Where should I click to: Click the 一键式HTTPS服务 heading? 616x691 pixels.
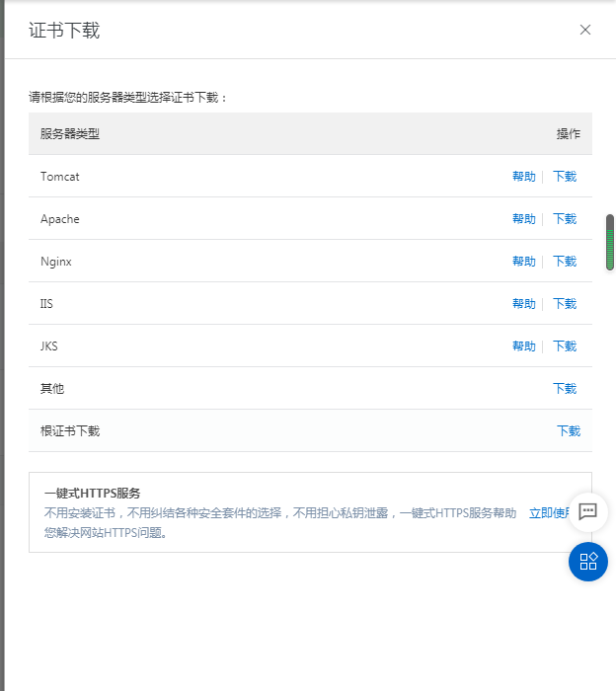[x=92, y=494]
